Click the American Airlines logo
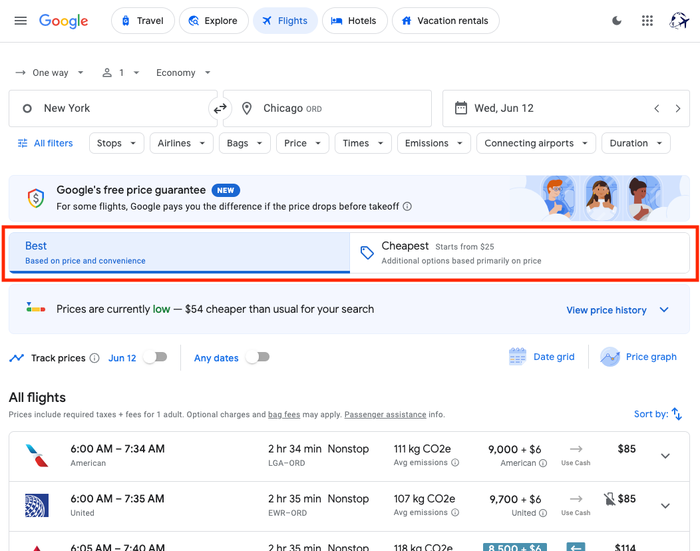Image resolution: width=700 pixels, height=551 pixels. point(37,455)
